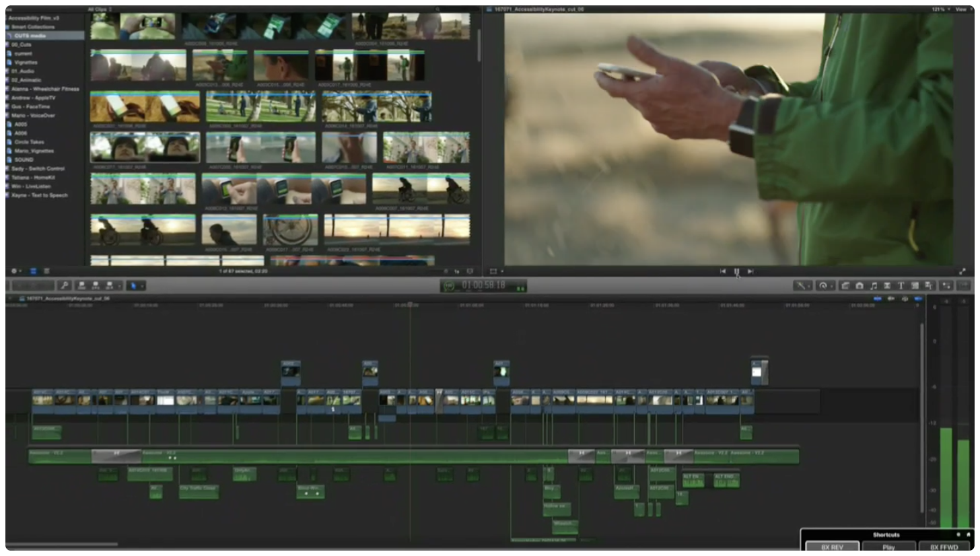
Task: Switch browser to filmstrip view
Action: pyautogui.click(x=33, y=271)
